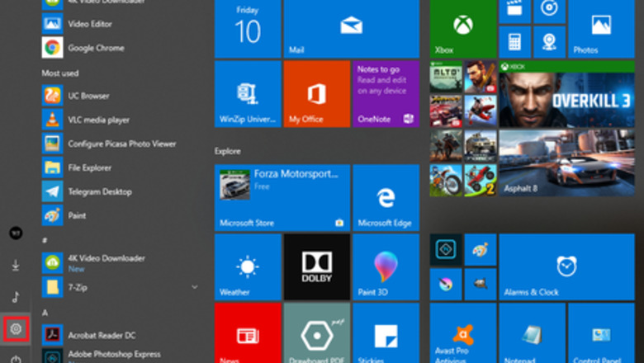Click the 'A' letter group header
Image resolution: width=644 pixels, height=363 pixels.
click(x=45, y=313)
